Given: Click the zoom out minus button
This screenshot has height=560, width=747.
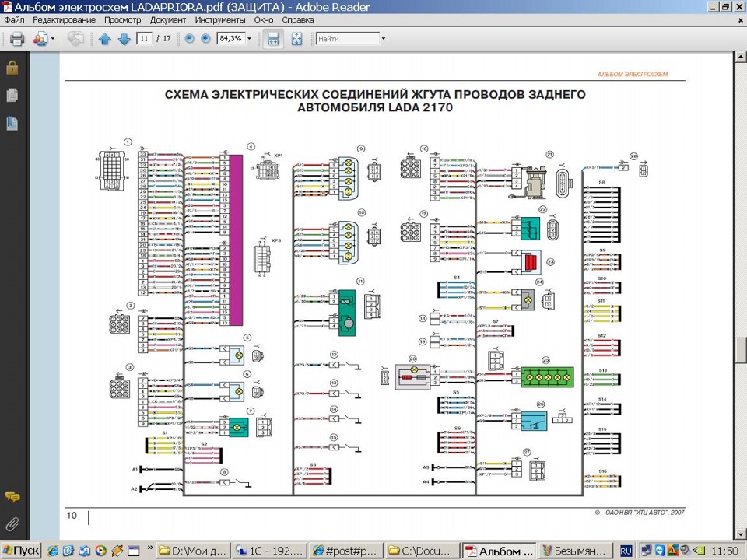Looking at the screenshot, I should (189, 39).
